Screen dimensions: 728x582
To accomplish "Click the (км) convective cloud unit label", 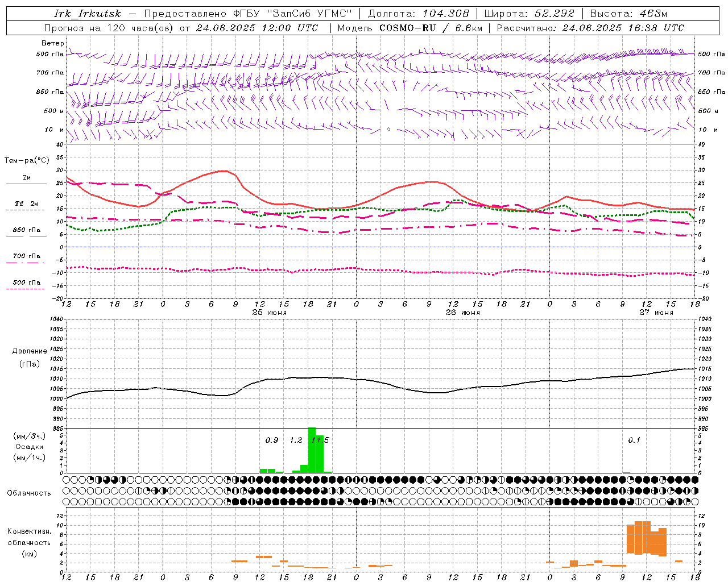I will click(x=30, y=554).
